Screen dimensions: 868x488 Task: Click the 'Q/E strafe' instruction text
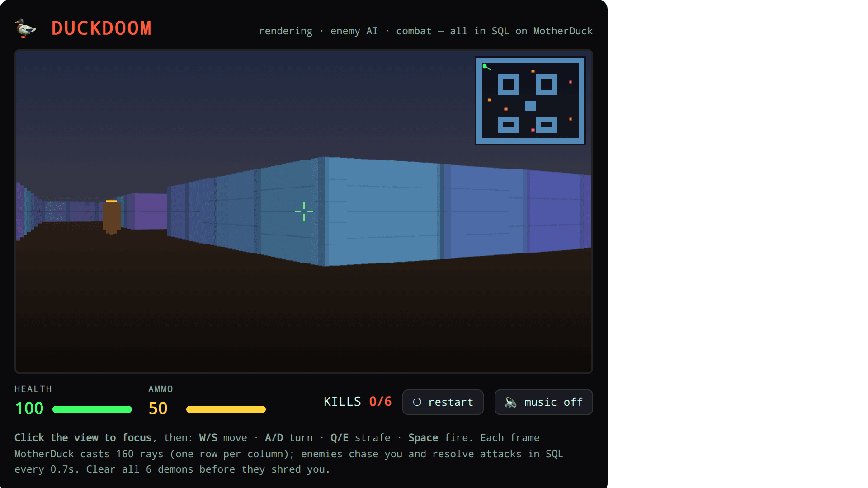point(360,438)
